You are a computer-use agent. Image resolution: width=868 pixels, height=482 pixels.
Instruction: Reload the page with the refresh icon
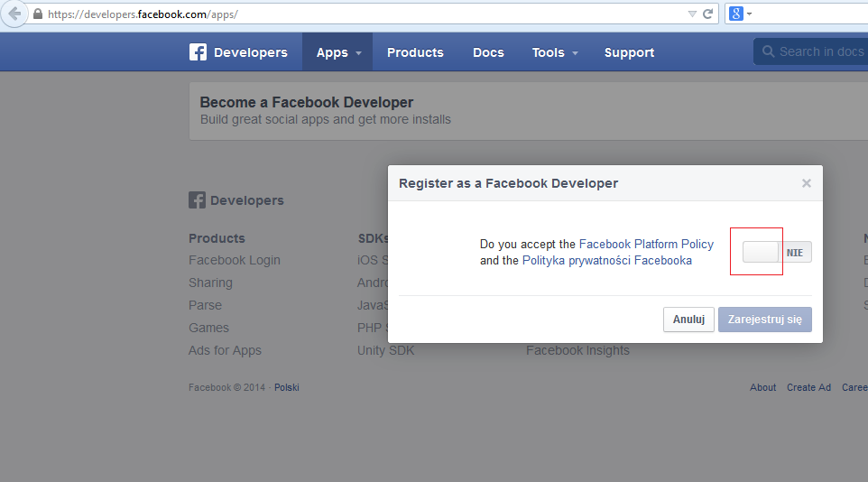tap(707, 14)
